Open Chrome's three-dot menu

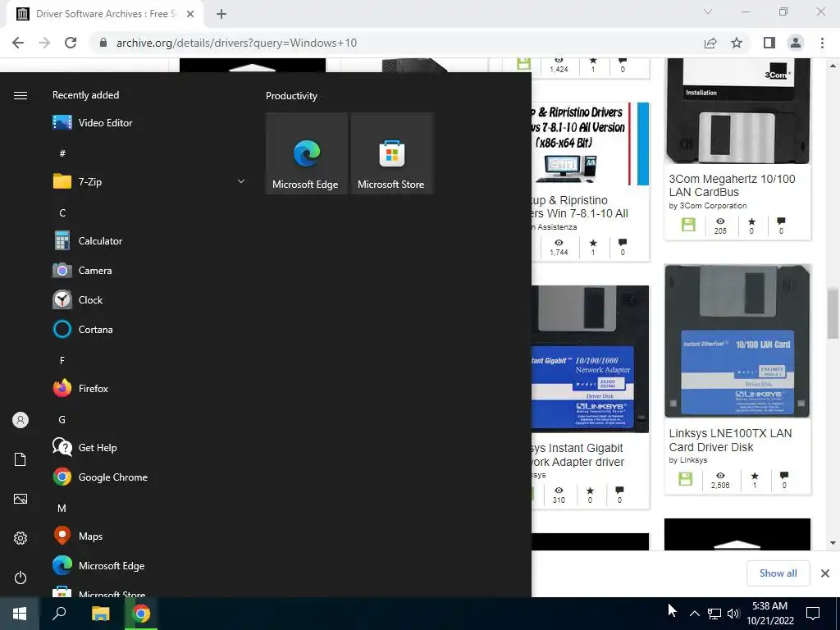click(x=822, y=43)
